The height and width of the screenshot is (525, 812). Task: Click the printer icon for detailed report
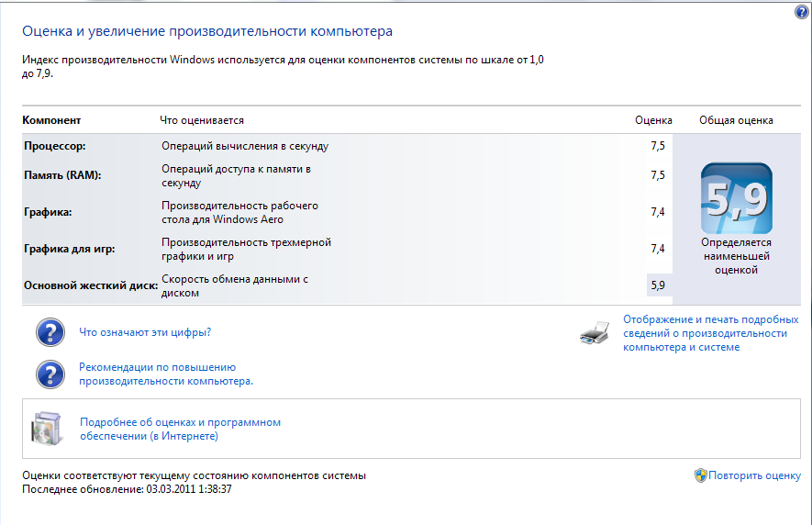click(595, 333)
